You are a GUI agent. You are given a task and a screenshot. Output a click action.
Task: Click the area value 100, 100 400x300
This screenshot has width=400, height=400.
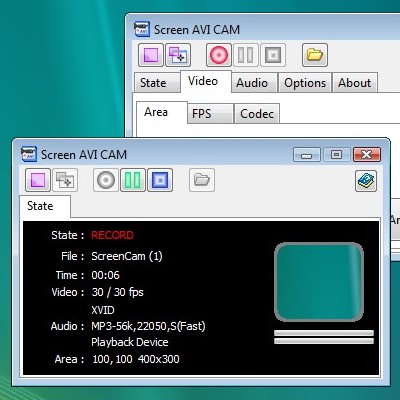click(136, 359)
